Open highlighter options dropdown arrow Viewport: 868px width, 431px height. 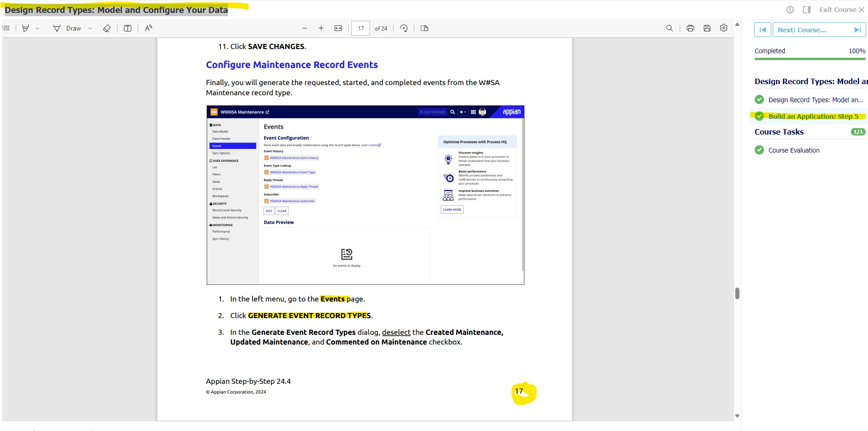coord(37,28)
